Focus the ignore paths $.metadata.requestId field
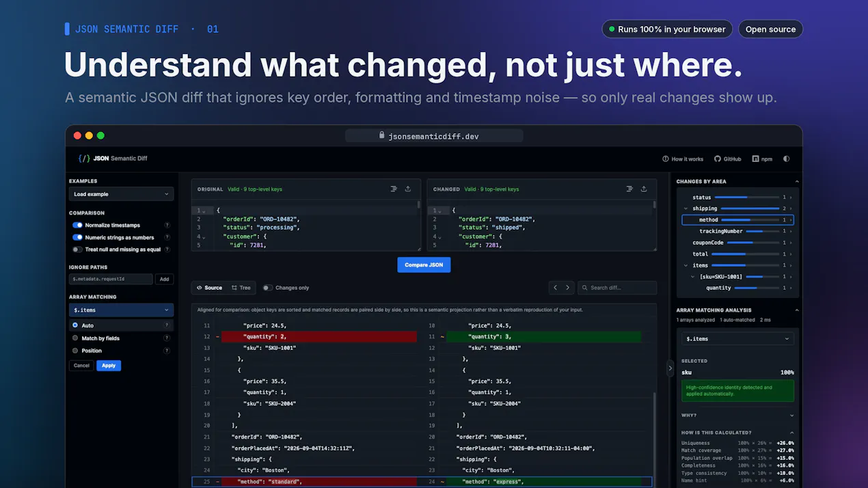This screenshot has width=868, height=488. click(x=111, y=279)
